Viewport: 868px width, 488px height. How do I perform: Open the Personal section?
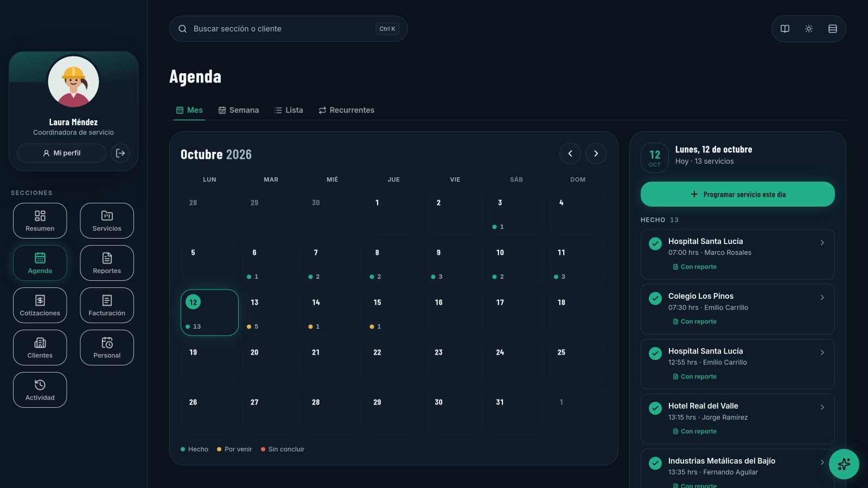(x=107, y=348)
